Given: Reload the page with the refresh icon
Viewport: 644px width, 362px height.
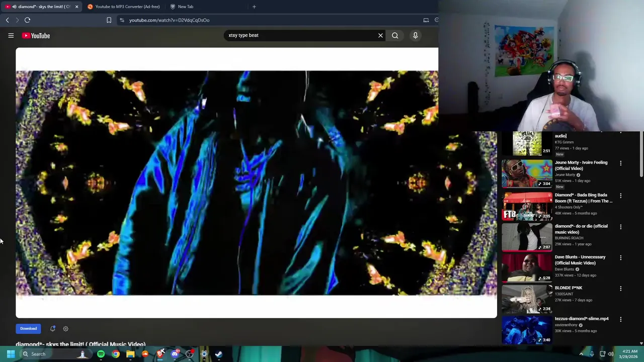Looking at the screenshot, I should [27, 20].
